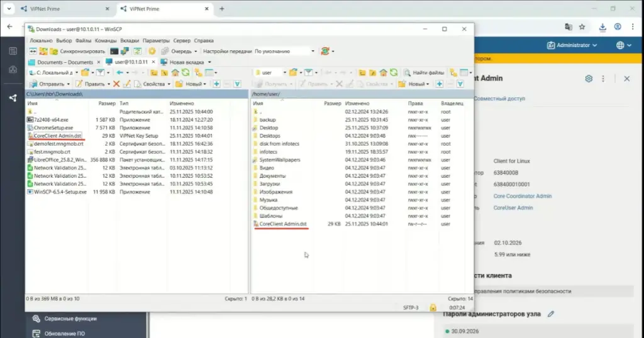Click the keep remote directory up-to-date icon
This screenshot has height=338, width=644.
[x=138, y=52]
